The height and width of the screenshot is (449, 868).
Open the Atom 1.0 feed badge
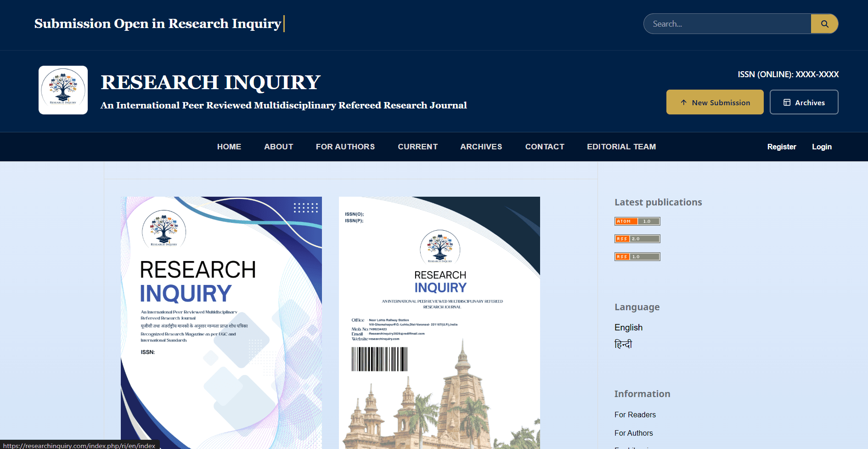click(x=637, y=222)
